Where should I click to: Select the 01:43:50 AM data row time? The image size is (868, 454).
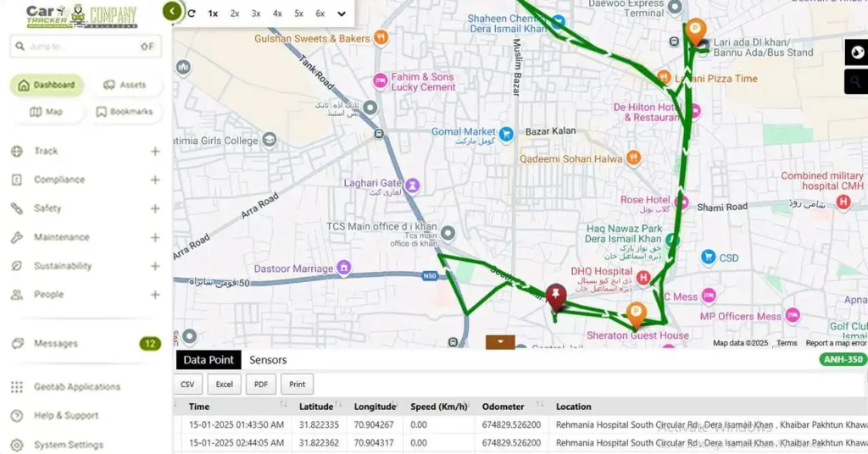point(236,424)
